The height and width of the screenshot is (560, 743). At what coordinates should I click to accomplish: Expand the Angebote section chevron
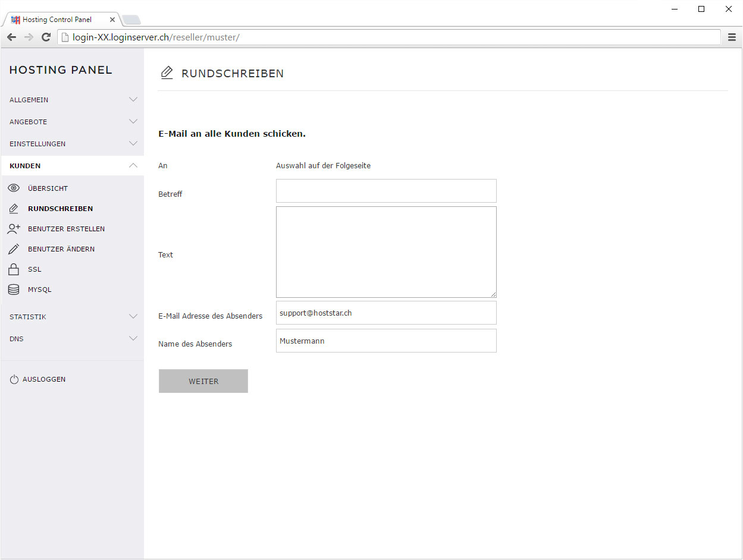click(x=133, y=122)
